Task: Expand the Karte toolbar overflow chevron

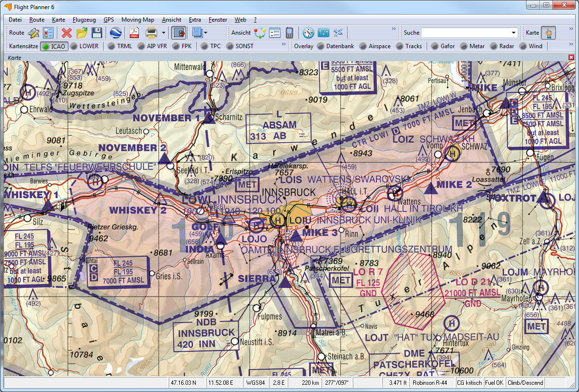Action: 571,29
